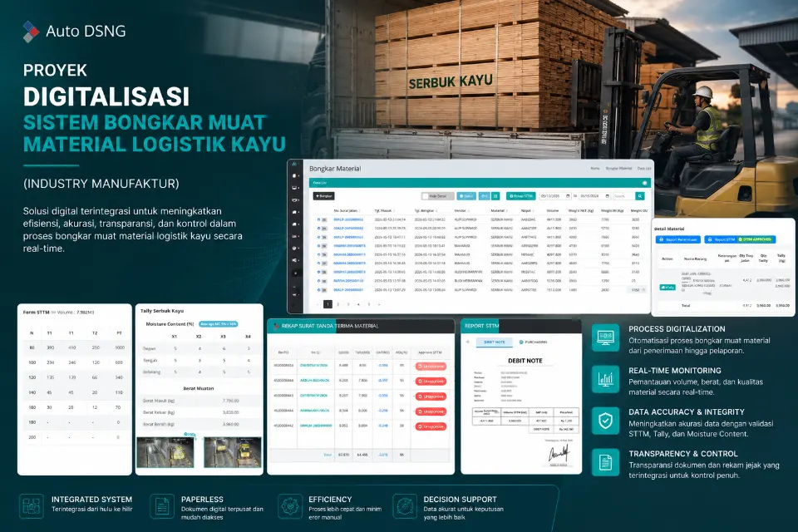Screen dimensions: 798x532
Task: Click the Auto DSNG logo icon
Action: (x=31, y=32)
